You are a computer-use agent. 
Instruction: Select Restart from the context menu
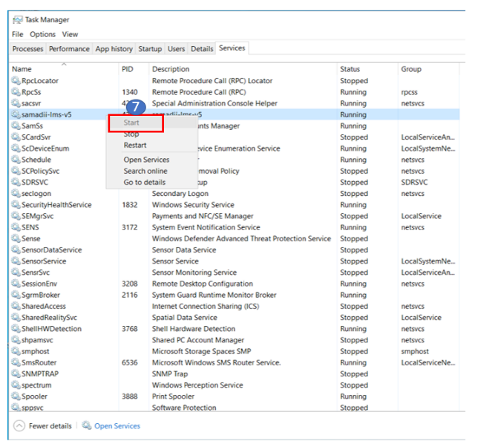[x=135, y=146]
